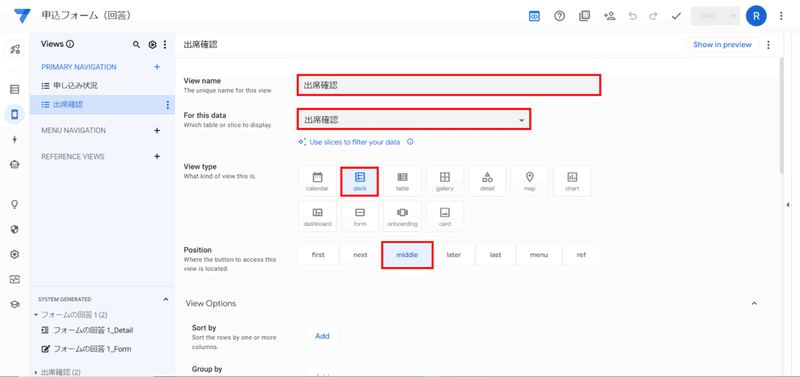Viewport: 800px width, 377px height.
Task: Click the info icon next to Views
Action: [70, 44]
